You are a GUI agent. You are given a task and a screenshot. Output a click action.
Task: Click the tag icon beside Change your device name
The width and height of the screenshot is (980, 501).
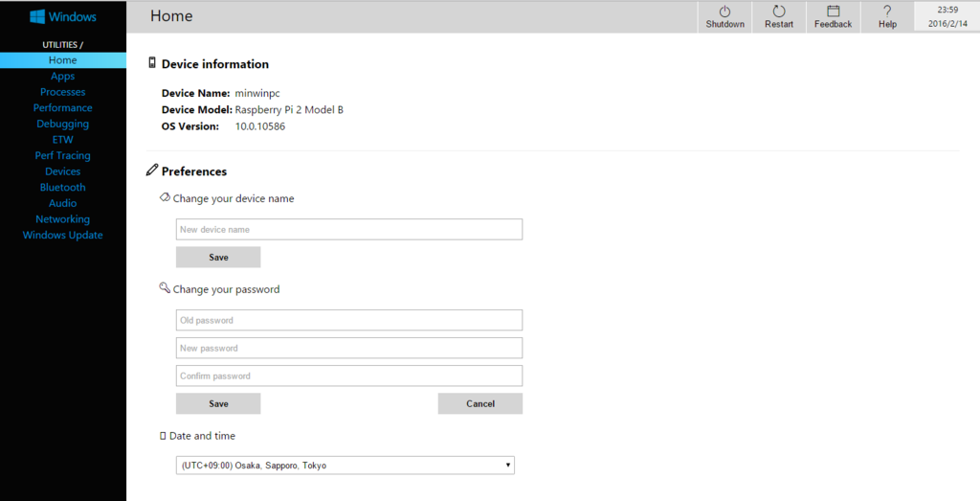click(165, 197)
